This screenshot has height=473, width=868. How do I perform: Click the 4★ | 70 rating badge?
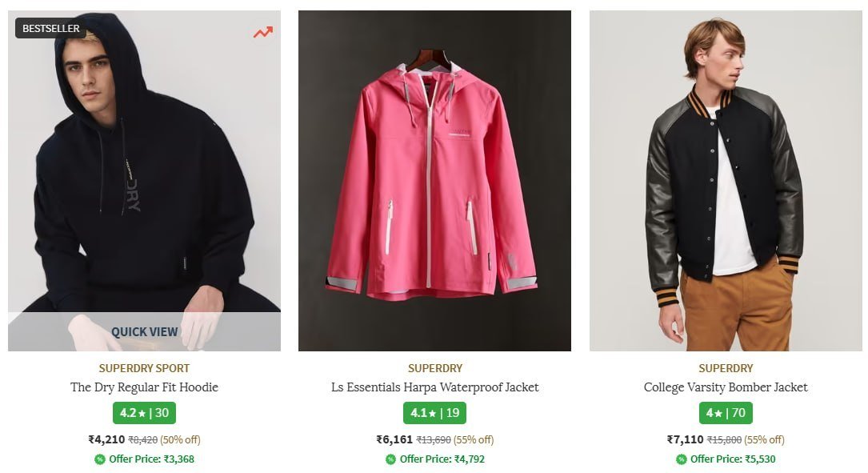click(x=725, y=413)
